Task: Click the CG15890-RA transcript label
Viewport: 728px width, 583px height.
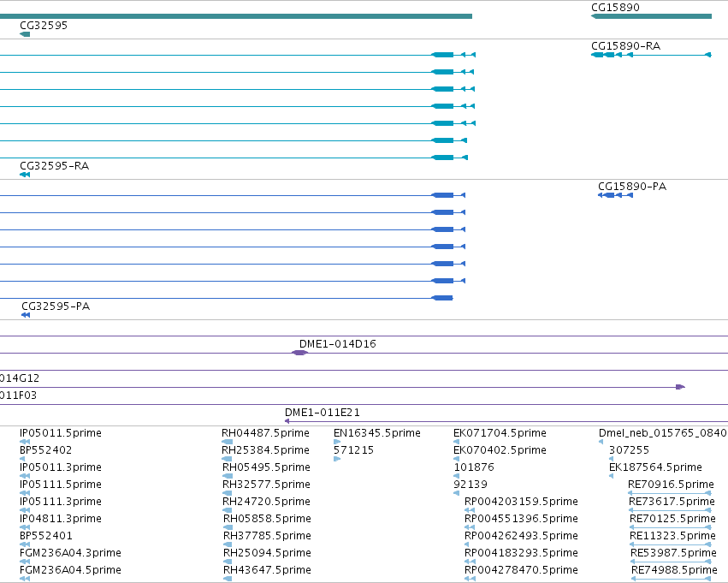Action: coord(625,46)
